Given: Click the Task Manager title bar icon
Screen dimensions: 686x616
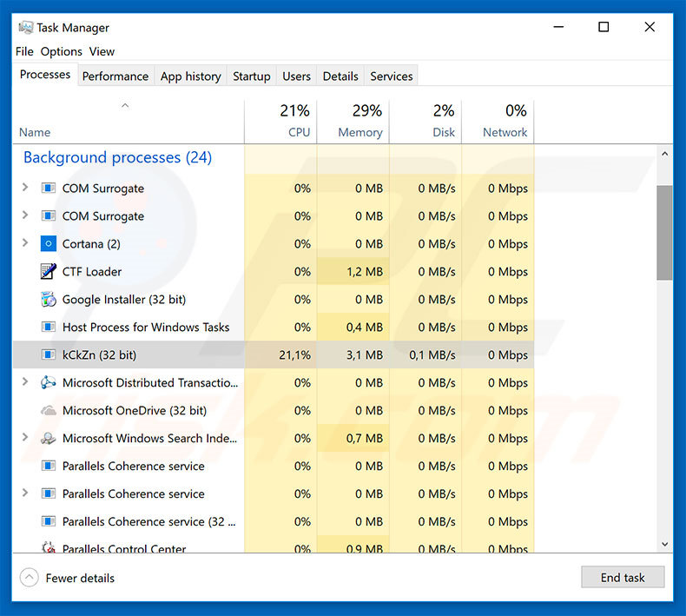Looking at the screenshot, I should [25, 28].
